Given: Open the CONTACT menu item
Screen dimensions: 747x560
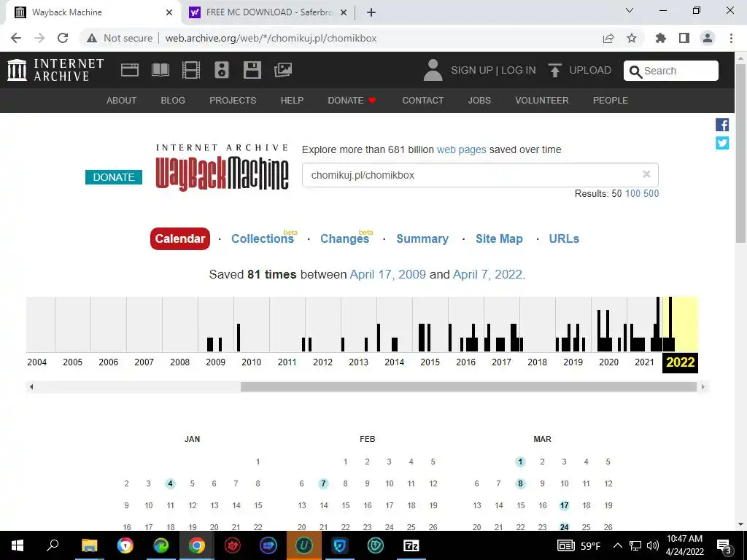Looking at the screenshot, I should click(x=422, y=101).
